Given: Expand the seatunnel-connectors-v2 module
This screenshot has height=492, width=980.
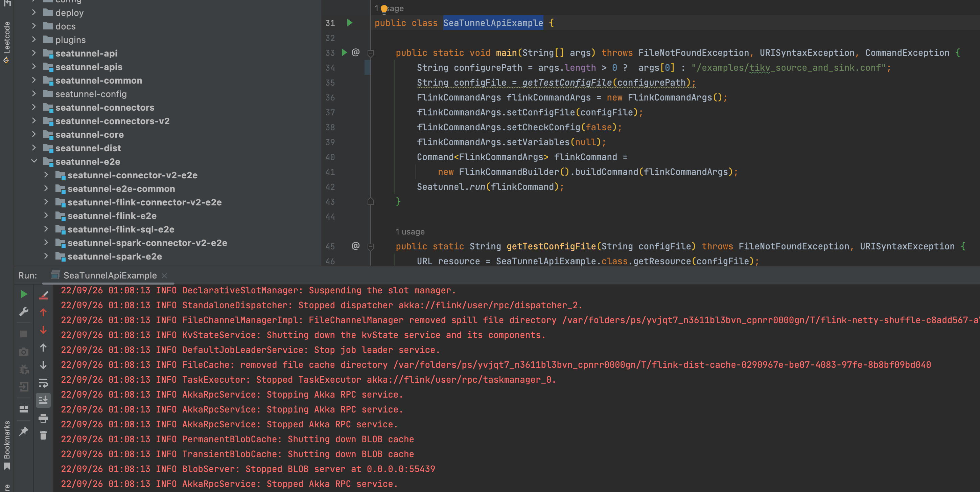Looking at the screenshot, I should tap(34, 121).
